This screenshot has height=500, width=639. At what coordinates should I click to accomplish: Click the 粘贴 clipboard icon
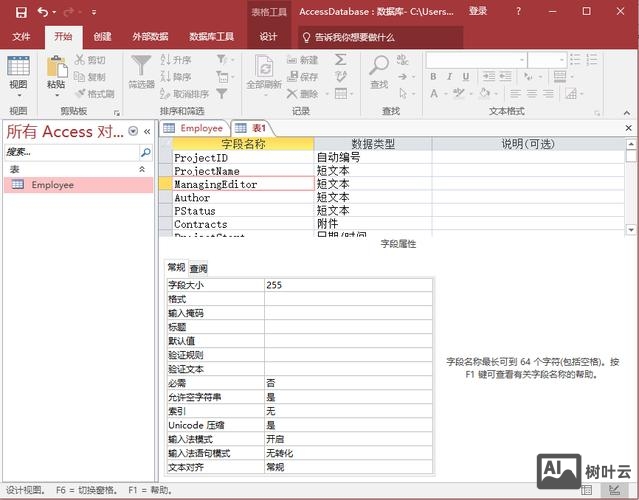[x=57, y=67]
